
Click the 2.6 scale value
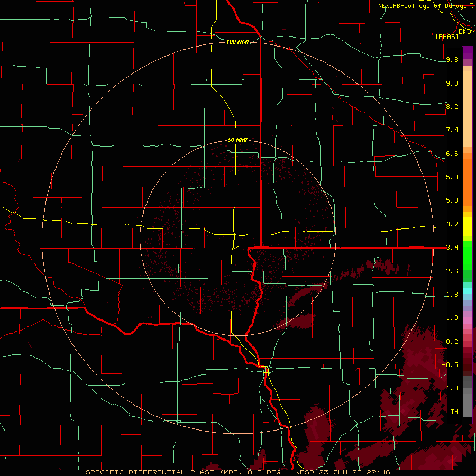point(452,271)
